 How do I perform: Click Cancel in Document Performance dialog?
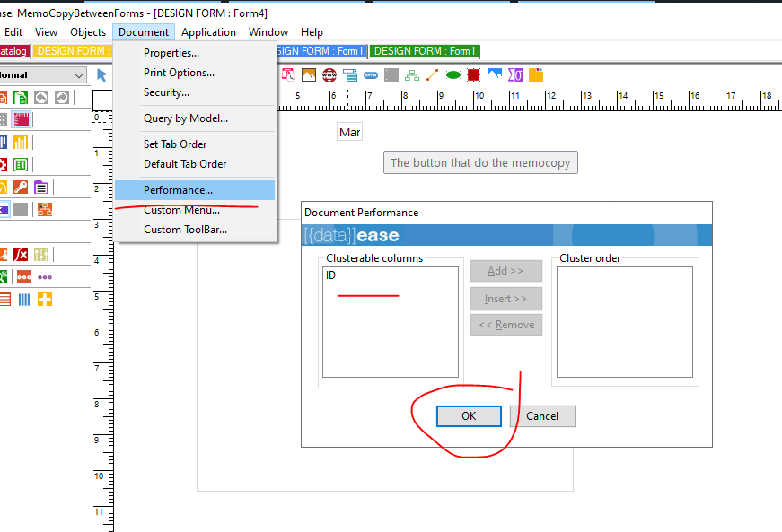point(542,416)
